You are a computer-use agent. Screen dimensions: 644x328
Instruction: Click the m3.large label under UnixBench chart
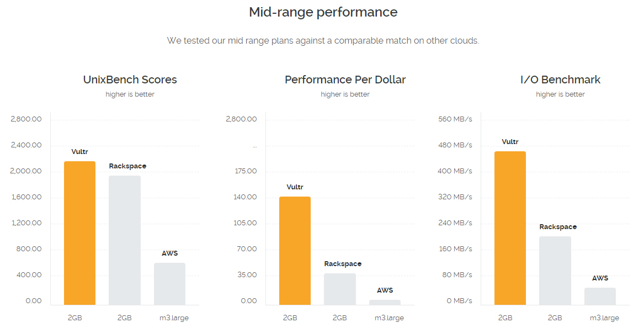click(x=174, y=318)
